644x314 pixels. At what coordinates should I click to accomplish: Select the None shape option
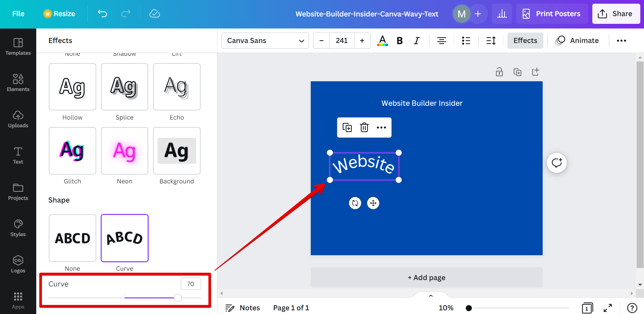pos(72,238)
